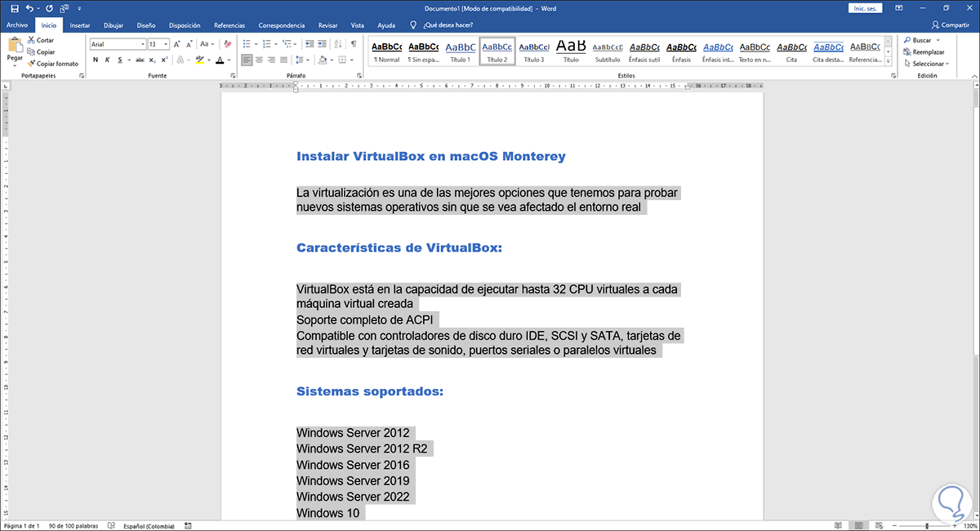
Task: Open the Párrafo paragraph dialog launcher
Action: click(x=360, y=76)
